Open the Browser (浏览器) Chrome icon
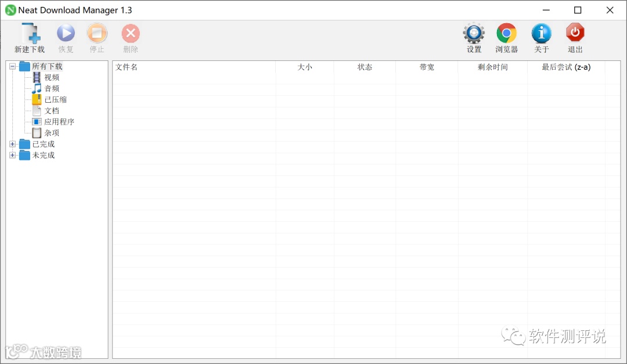Screen dimensions: 627x364 (506, 33)
